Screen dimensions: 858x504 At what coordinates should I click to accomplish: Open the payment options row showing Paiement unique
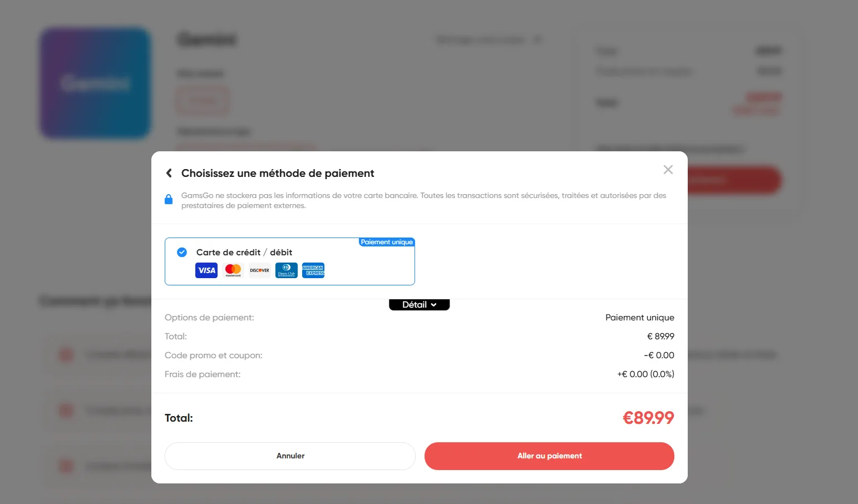point(419,317)
